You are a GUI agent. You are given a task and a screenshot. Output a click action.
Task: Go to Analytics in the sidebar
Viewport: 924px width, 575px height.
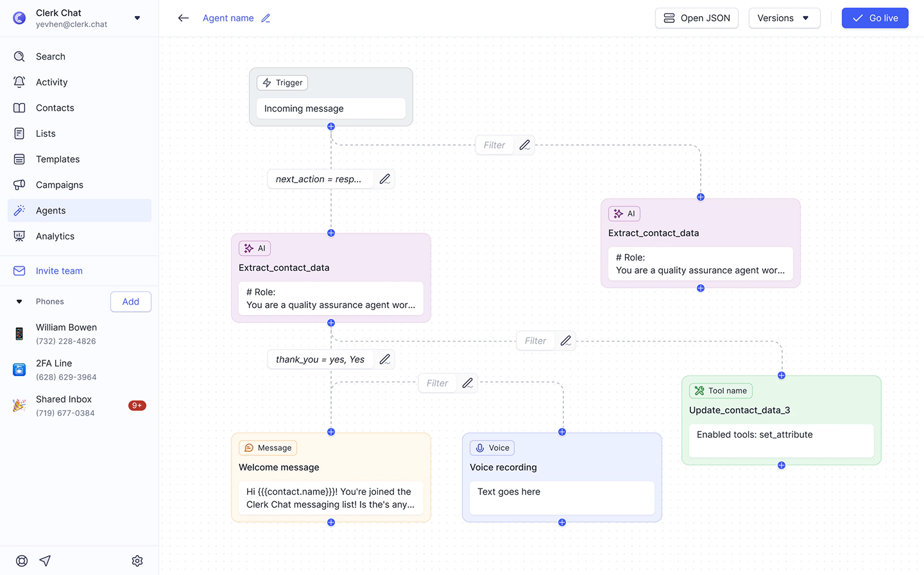[55, 236]
